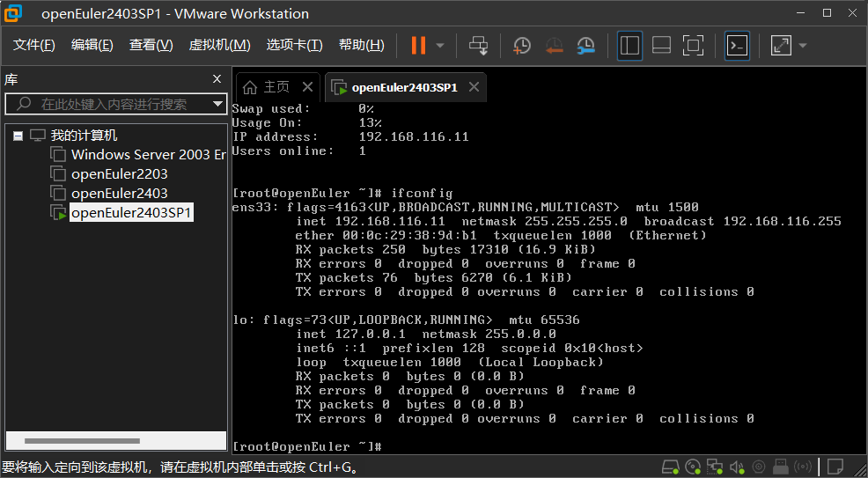Image resolution: width=868 pixels, height=478 pixels.
Task: Click the network adapter status icon
Action: 714,467
